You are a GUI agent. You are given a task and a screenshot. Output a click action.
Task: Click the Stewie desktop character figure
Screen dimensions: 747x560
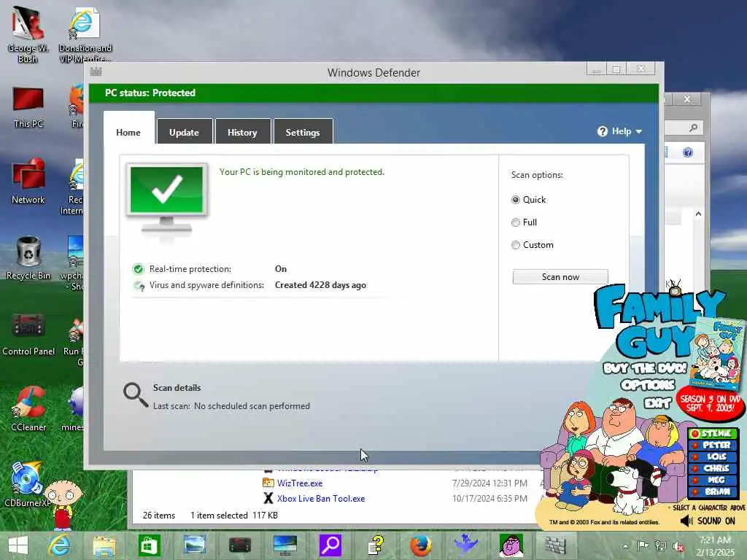pyautogui.click(x=63, y=504)
